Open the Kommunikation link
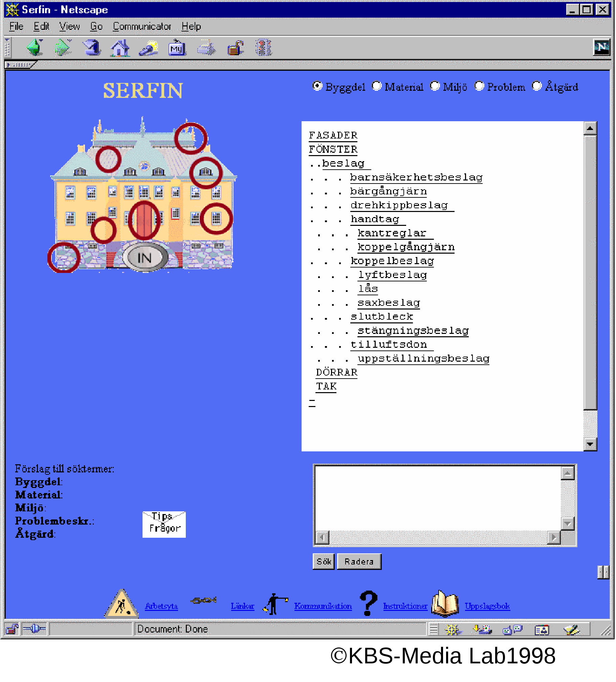 (323, 606)
